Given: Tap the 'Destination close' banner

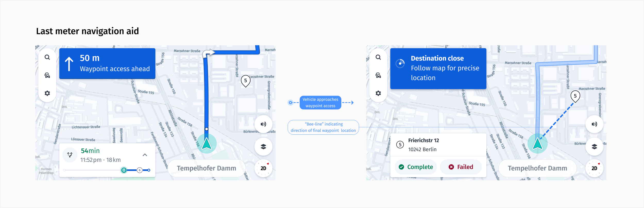Looking at the screenshot, I should pos(438,68).
